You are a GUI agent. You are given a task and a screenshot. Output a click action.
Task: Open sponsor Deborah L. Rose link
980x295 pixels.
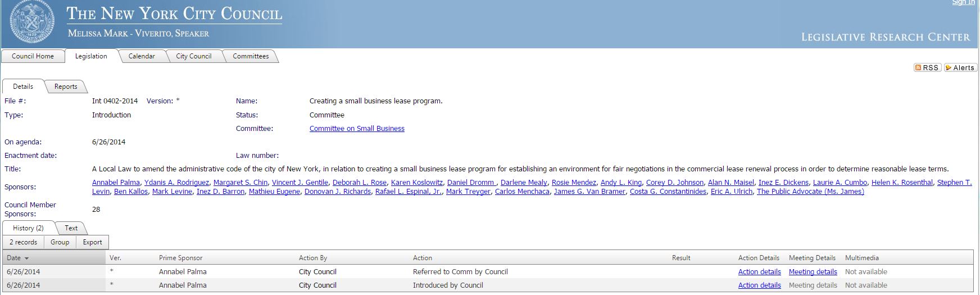coord(360,183)
